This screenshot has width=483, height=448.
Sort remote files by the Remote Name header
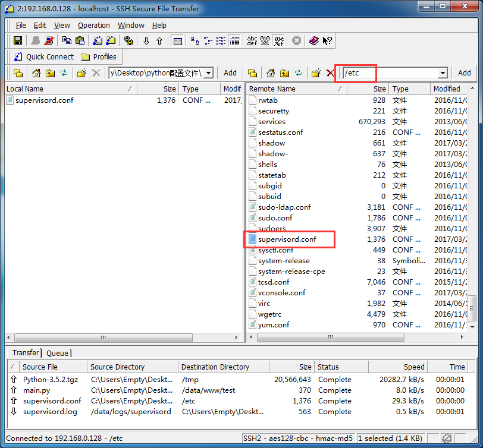[x=297, y=89]
